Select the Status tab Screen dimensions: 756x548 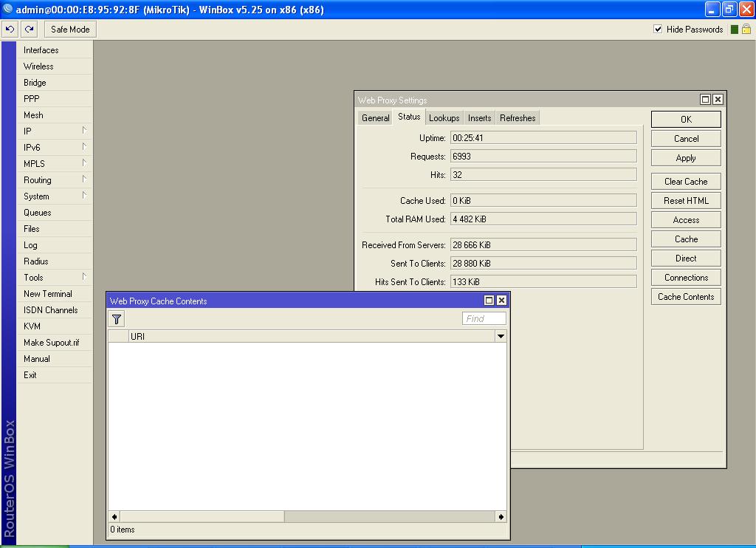tap(409, 117)
